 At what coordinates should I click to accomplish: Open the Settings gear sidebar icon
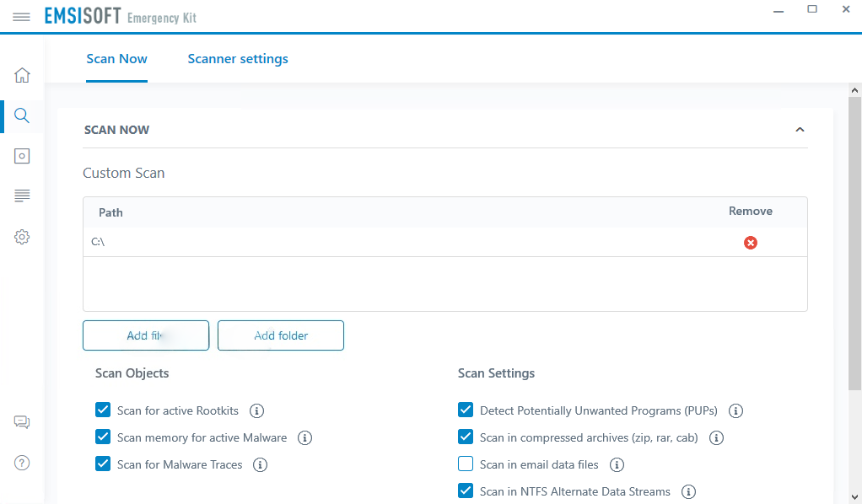tap(22, 237)
